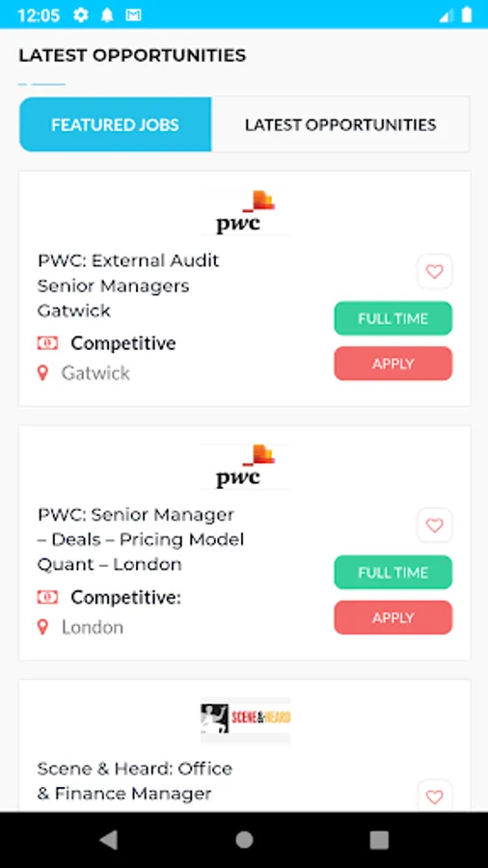Apply to PWC Pricing Model Quant job
Screen dimensions: 488x868
tap(393, 618)
